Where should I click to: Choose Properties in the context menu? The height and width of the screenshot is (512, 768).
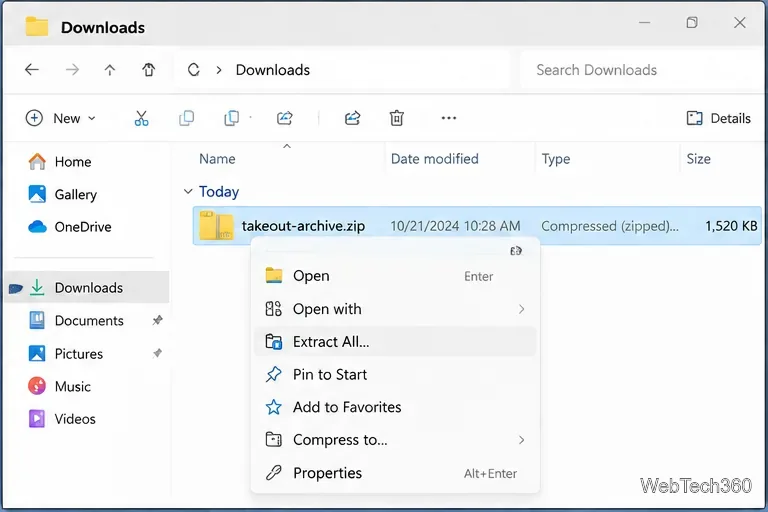pos(395,473)
